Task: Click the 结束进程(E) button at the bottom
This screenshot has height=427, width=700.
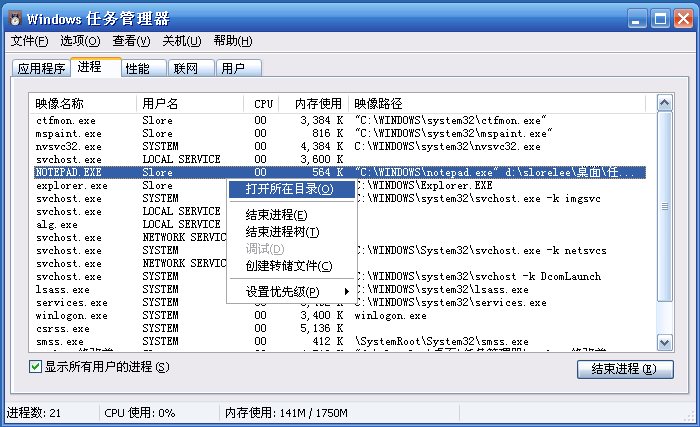Action: pyautogui.click(x=625, y=369)
